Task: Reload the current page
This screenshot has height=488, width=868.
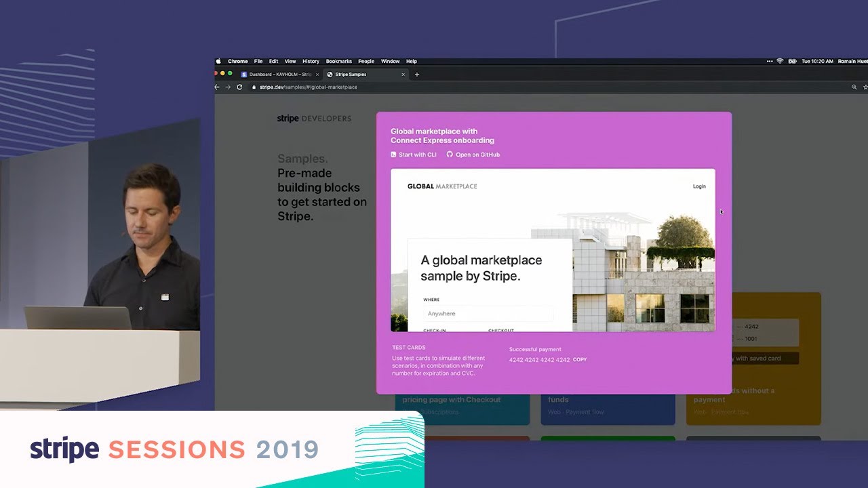Action: click(x=239, y=87)
